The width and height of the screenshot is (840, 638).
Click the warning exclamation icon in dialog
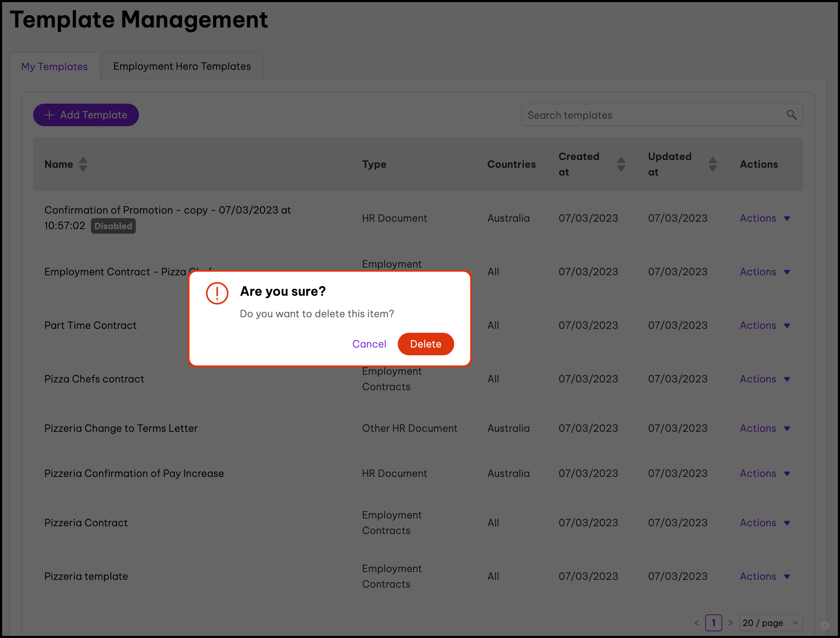coord(217,293)
